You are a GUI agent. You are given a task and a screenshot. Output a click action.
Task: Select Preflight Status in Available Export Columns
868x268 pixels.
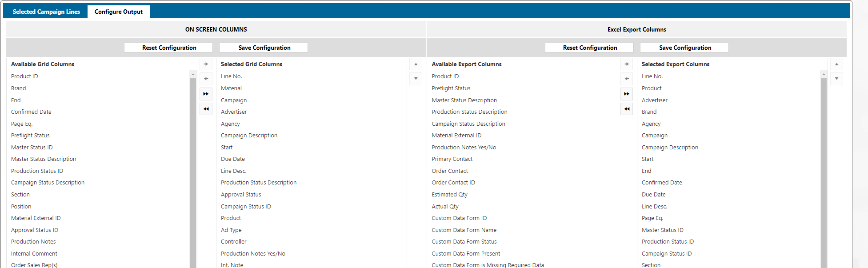point(451,88)
